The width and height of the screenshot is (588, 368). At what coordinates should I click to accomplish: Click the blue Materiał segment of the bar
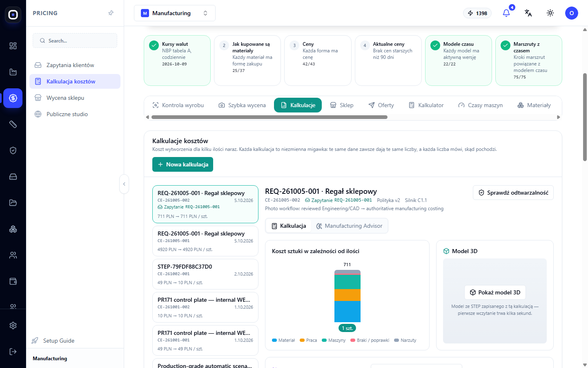pyautogui.click(x=347, y=312)
